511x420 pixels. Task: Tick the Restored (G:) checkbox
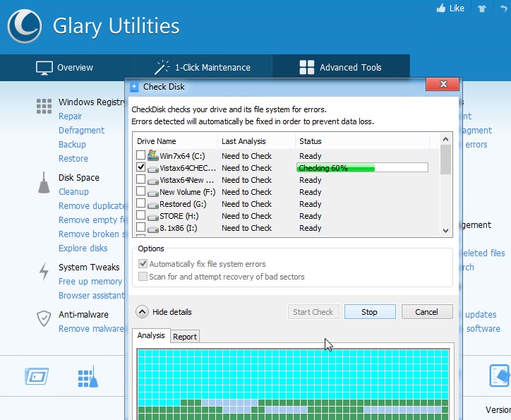pyautogui.click(x=140, y=203)
